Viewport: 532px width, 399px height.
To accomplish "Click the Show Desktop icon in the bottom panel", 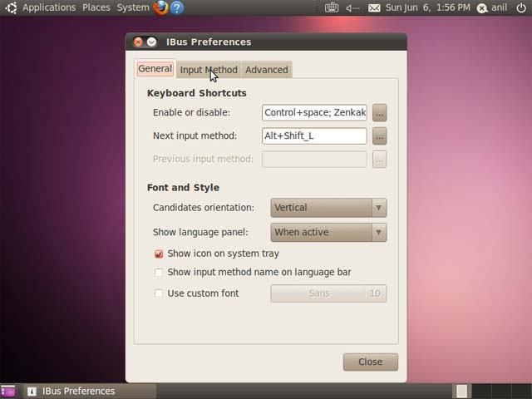I will click(8, 391).
